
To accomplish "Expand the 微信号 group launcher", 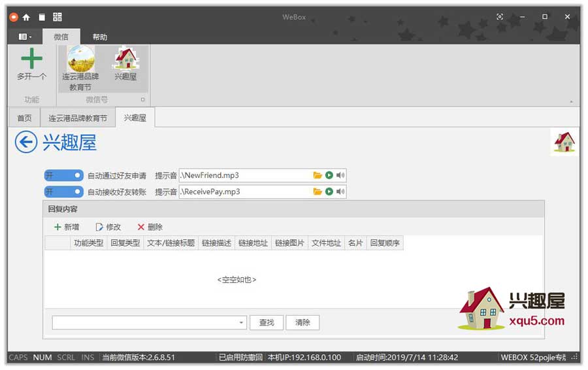I will 142,99.
